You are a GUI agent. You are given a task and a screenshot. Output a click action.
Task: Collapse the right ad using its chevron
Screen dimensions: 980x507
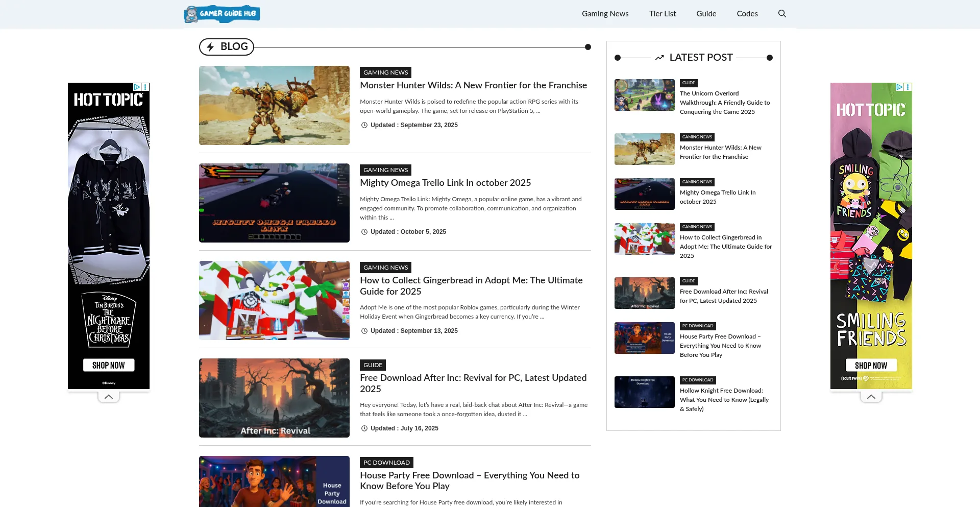pos(871,397)
